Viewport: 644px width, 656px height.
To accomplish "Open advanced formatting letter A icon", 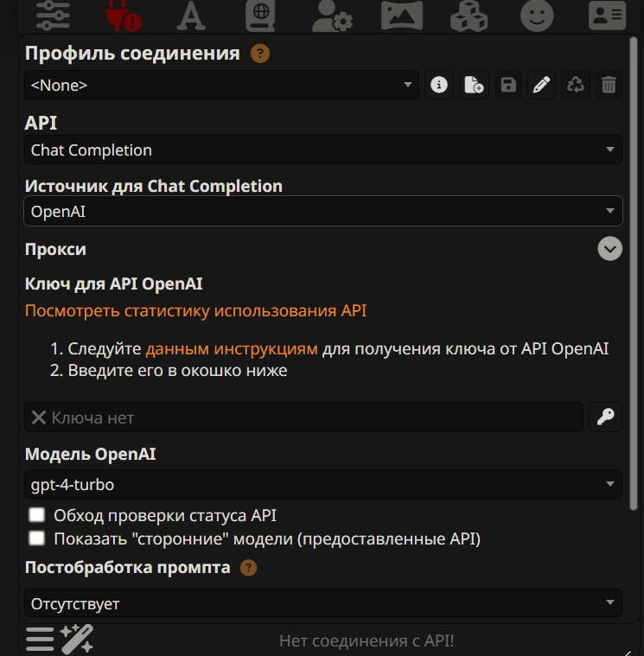I will click(191, 15).
